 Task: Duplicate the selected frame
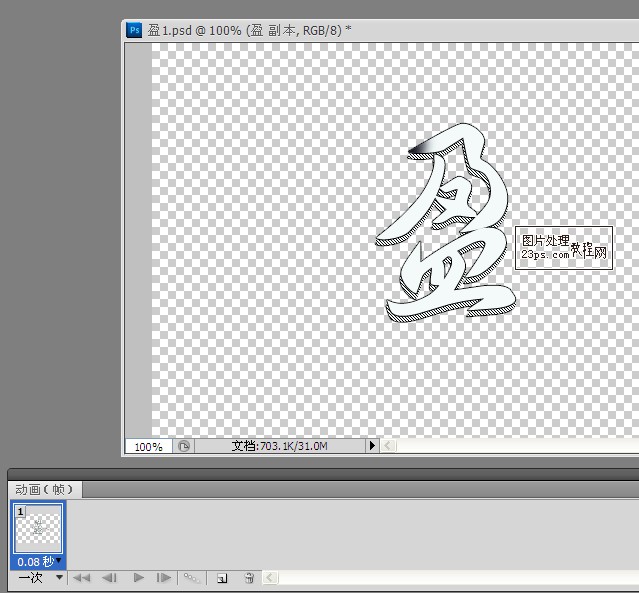tap(222, 578)
